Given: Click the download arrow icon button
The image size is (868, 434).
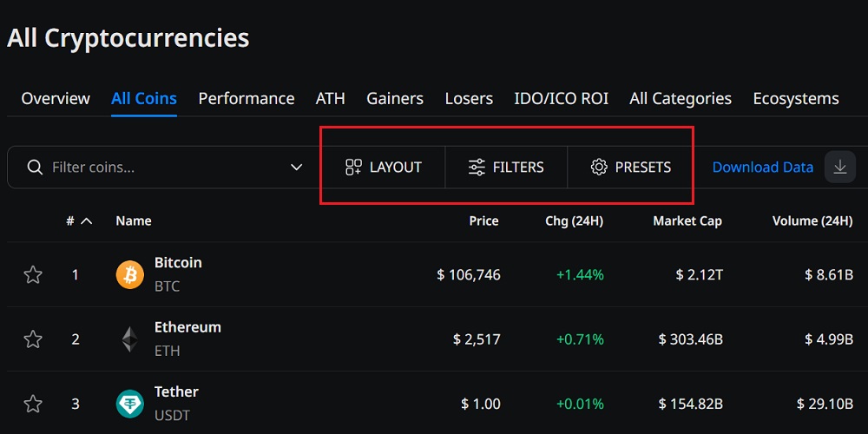Looking at the screenshot, I should tap(839, 167).
